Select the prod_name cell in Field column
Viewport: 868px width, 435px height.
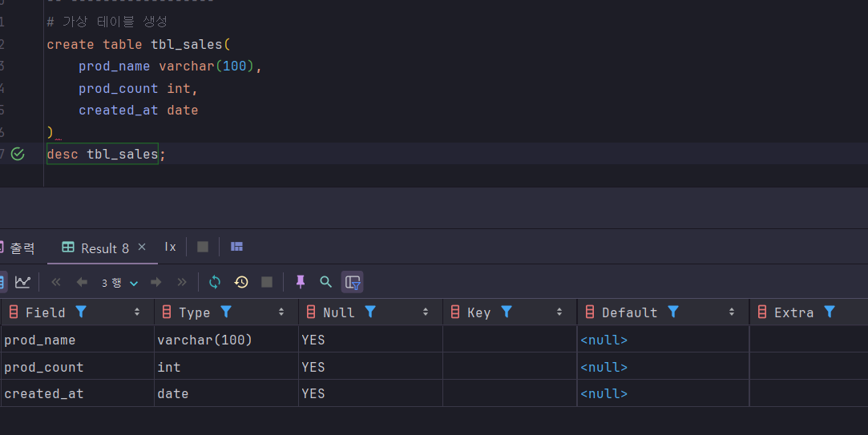40,340
